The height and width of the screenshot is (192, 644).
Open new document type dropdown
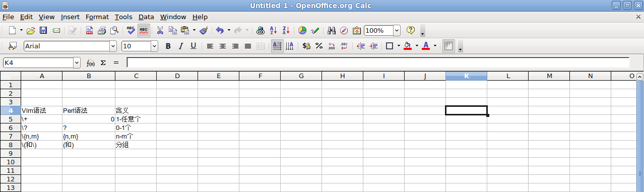(21, 30)
